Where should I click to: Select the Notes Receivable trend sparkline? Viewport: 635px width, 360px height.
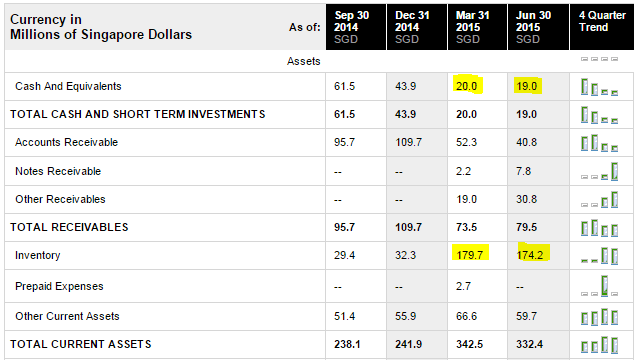click(x=599, y=171)
